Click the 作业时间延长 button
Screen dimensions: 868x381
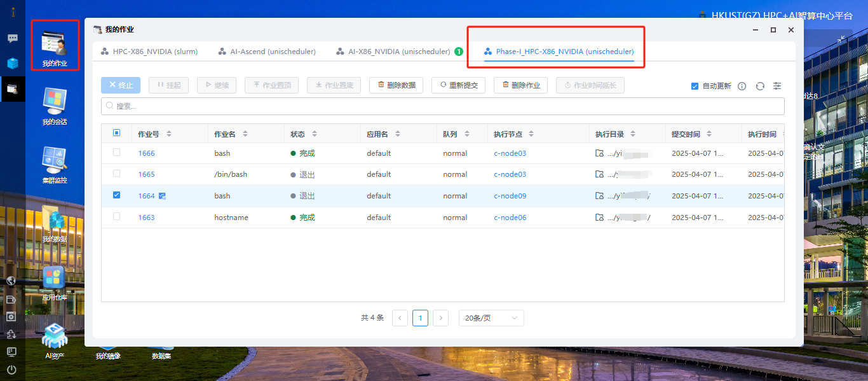[x=590, y=85]
